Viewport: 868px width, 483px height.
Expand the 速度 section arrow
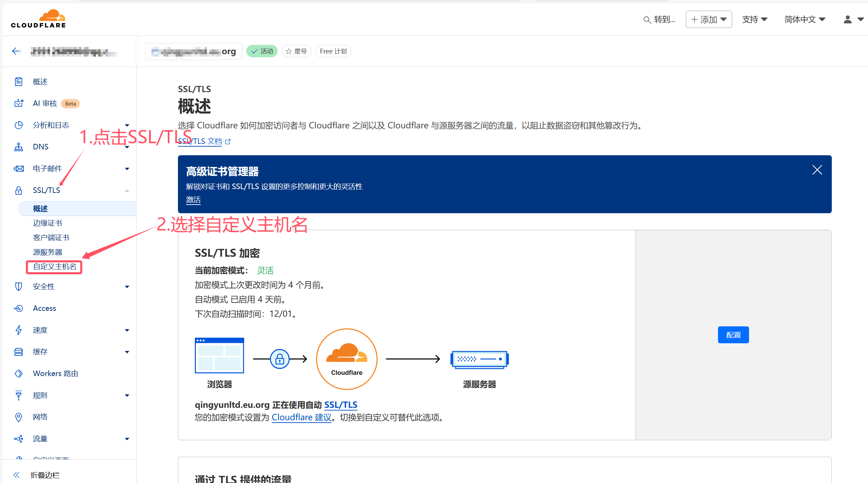tap(127, 330)
